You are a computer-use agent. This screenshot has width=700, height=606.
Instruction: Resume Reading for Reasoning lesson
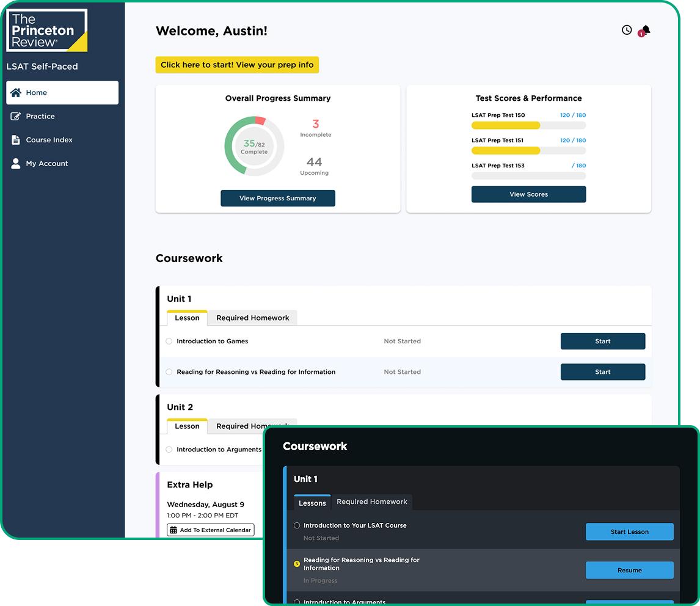tap(629, 570)
